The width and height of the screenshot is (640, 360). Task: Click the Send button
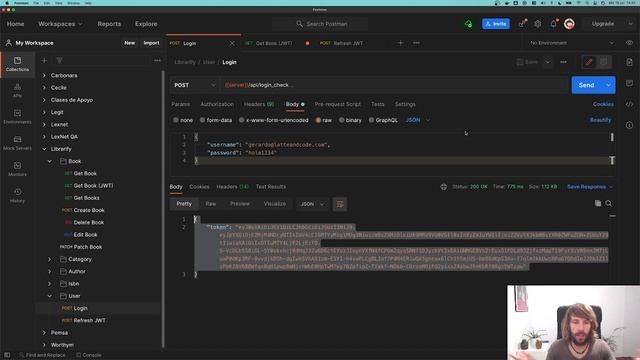[587, 85]
